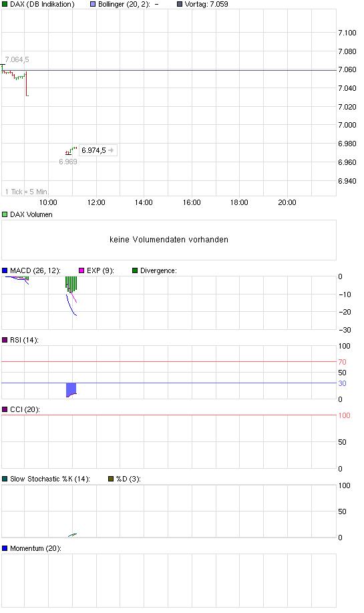Click the %D (3) legend square
The width and height of the screenshot is (364, 613).
pos(111,479)
